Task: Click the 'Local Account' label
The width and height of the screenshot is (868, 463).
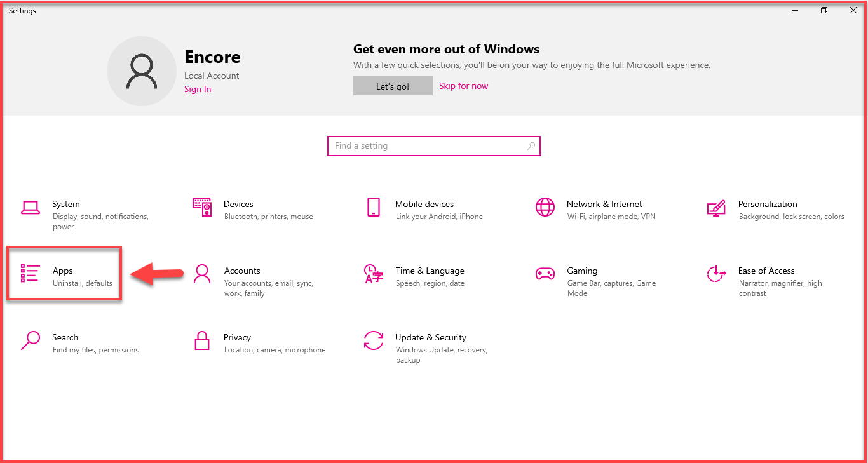Action: coord(212,76)
